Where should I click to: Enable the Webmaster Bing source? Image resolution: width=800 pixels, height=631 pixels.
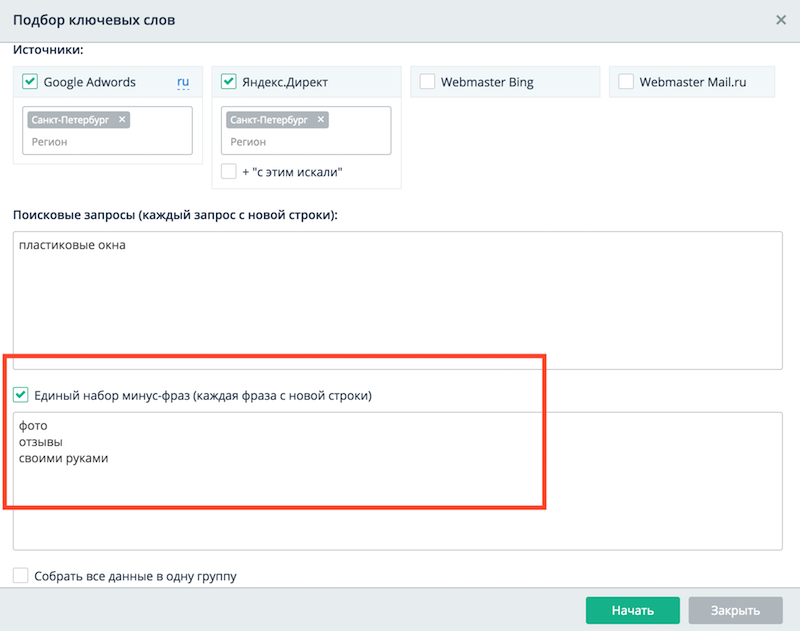(x=428, y=82)
